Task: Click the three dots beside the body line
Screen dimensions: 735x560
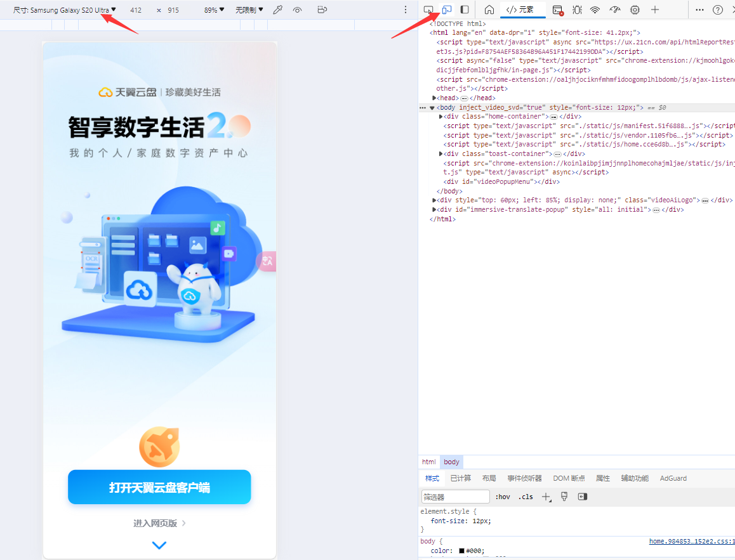Action: tap(423, 108)
